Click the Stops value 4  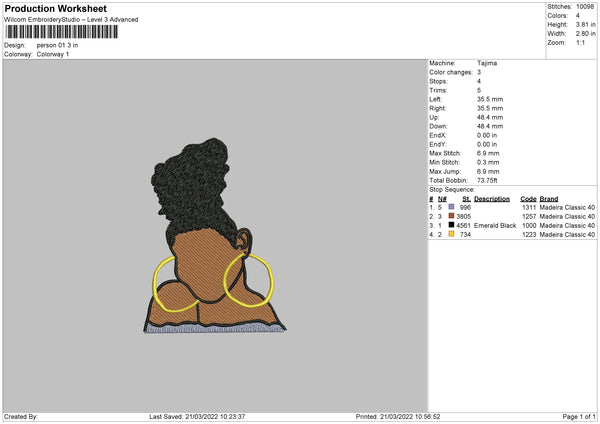point(479,81)
